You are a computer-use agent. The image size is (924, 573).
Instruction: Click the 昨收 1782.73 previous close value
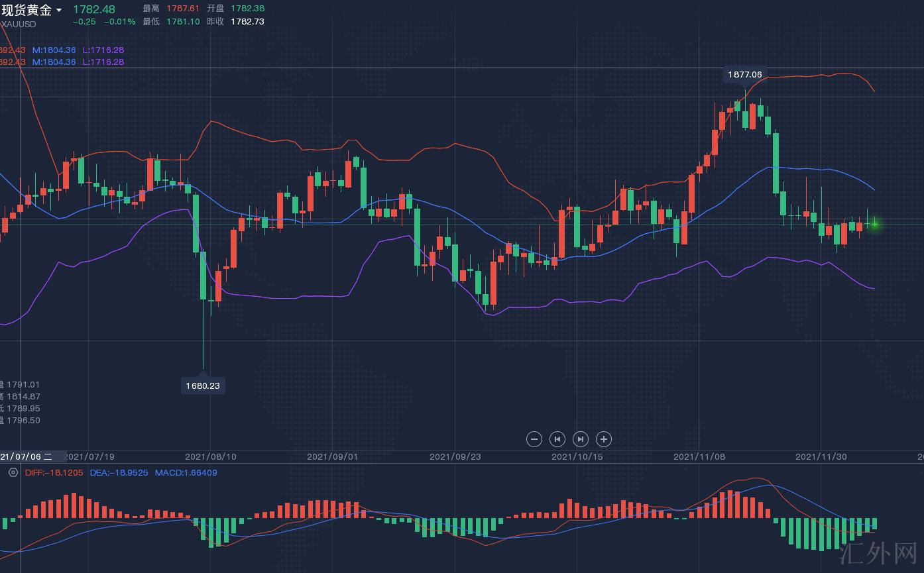tap(247, 21)
